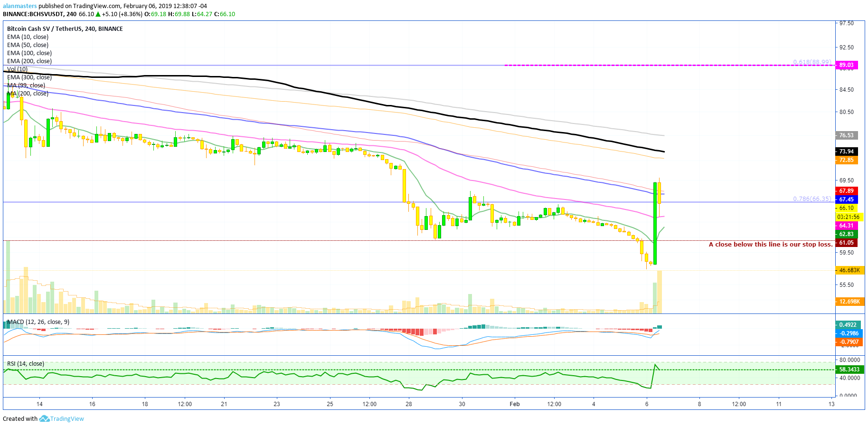Open the TradingView link at bottom
The width and height of the screenshot is (868, 427).
[67, 419]
